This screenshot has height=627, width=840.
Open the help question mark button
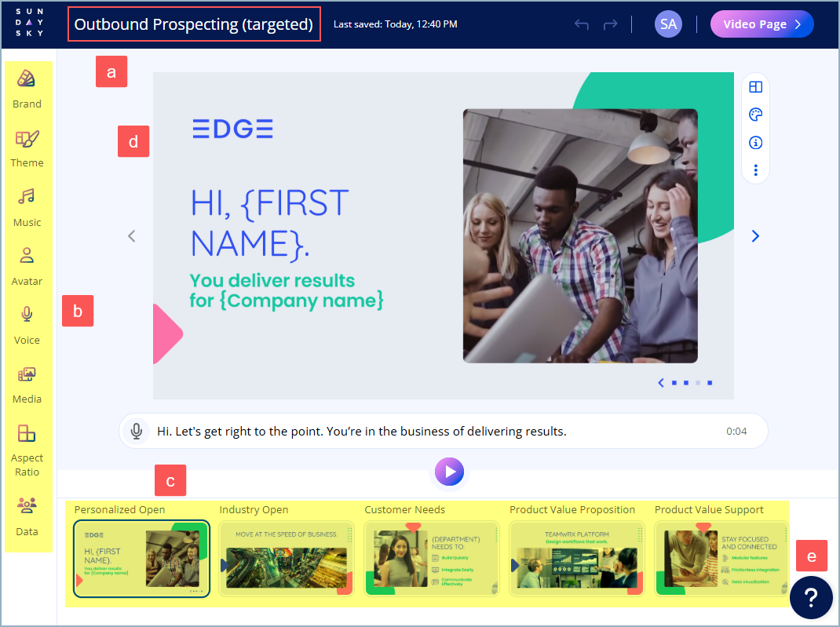coord(811,598)
